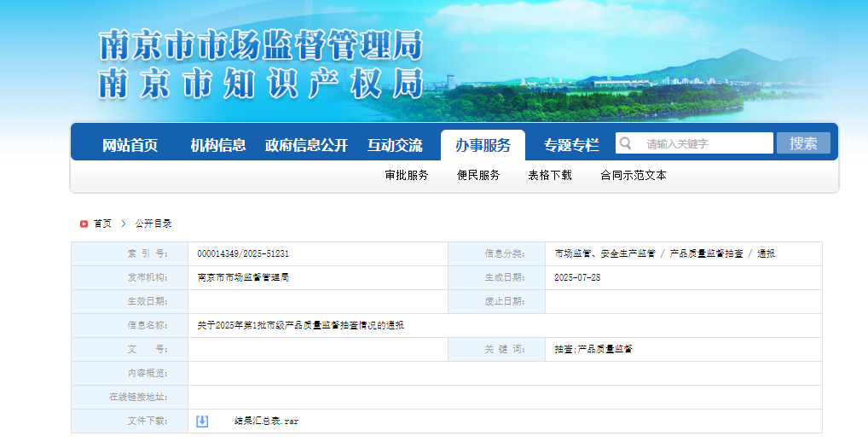Download the 结果汇总表.rar file
Image resolution: width=868 pixels, height=442 pixels.
coord(266,421)
